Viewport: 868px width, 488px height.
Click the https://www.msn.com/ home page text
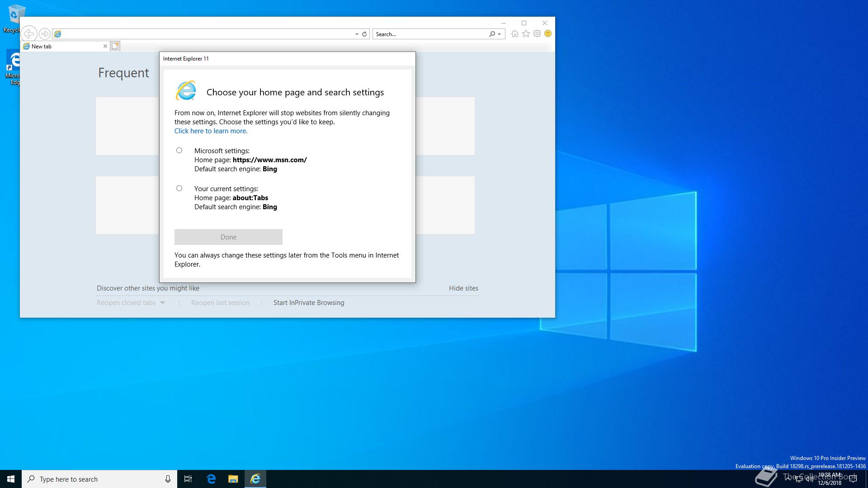269,160
